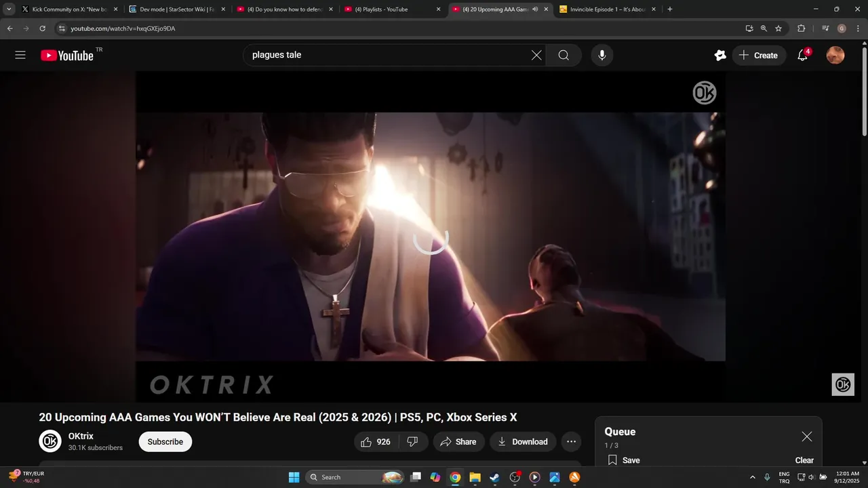The height and width of the screenshot is (488, 868).
Task: Click the OK channel watermark in the player
Action: pos(843,384)
